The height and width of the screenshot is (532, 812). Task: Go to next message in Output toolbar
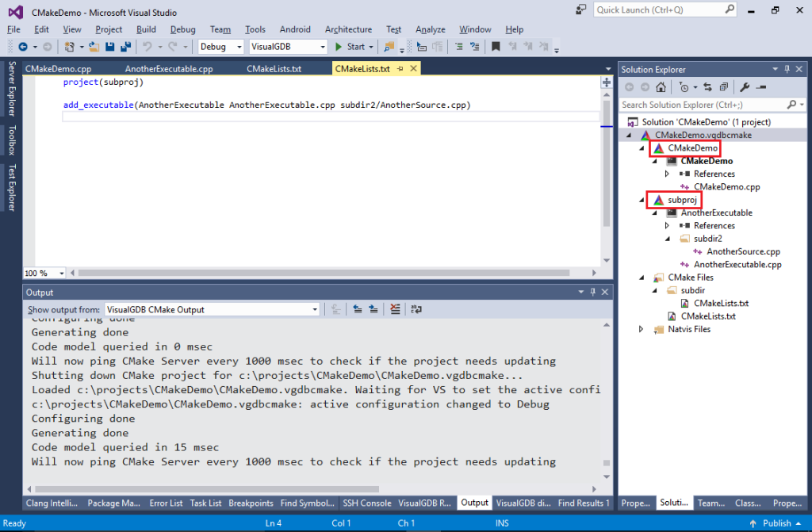[x=373, y=309]
